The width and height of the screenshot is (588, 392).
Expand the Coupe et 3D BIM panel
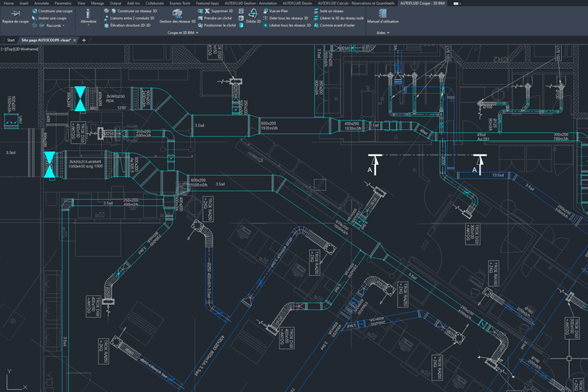(182, 33)
